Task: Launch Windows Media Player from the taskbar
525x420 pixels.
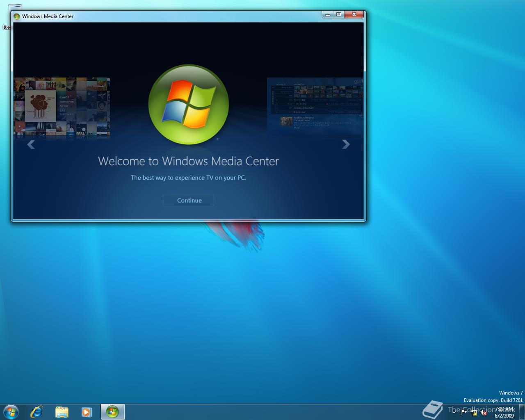Action: tap(87, 412)
